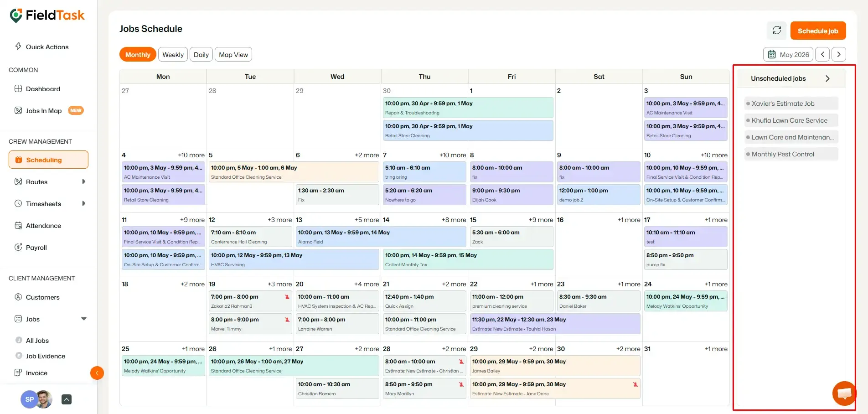The width and height of the screenshot is (868, 414).
Task: Open Payroll sidebar link
Action: [36, 247]
